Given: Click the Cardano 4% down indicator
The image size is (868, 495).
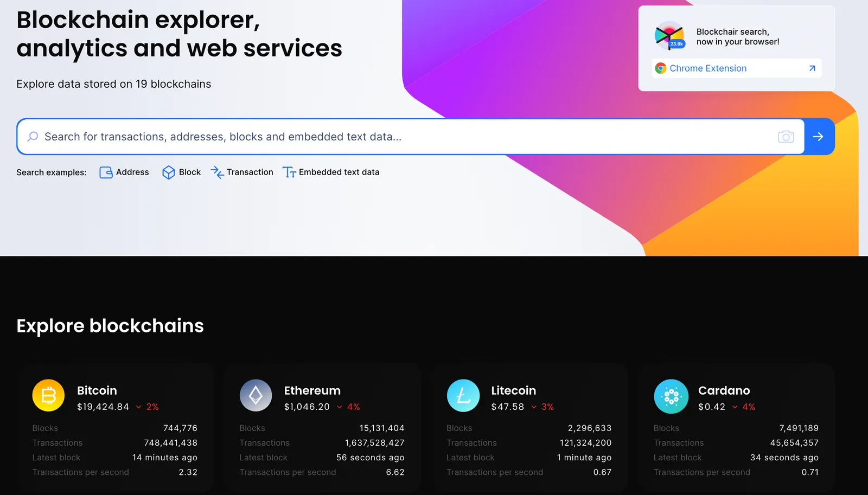Looking at the screenshot, I should pos(744,407).
